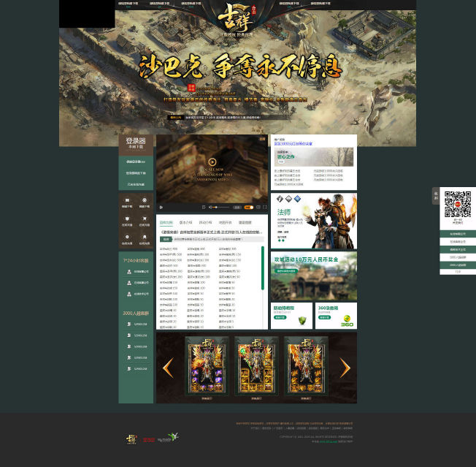Switch to the fourth news tab

coord(226,223)
